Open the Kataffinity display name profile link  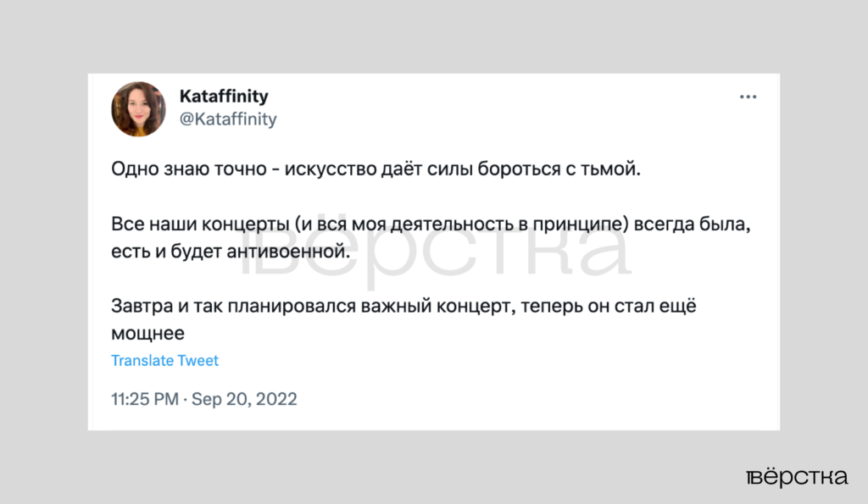224,97
